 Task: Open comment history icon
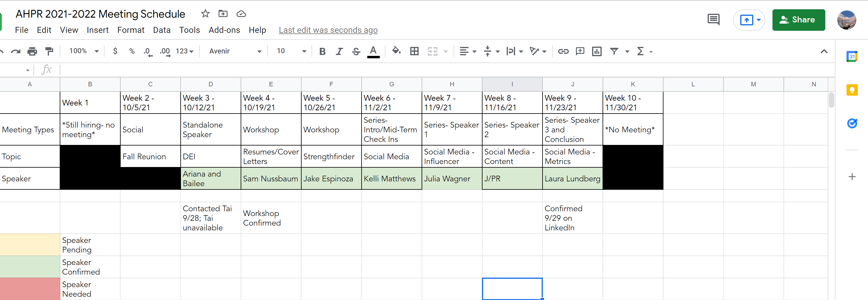click(x=713, y=20)
